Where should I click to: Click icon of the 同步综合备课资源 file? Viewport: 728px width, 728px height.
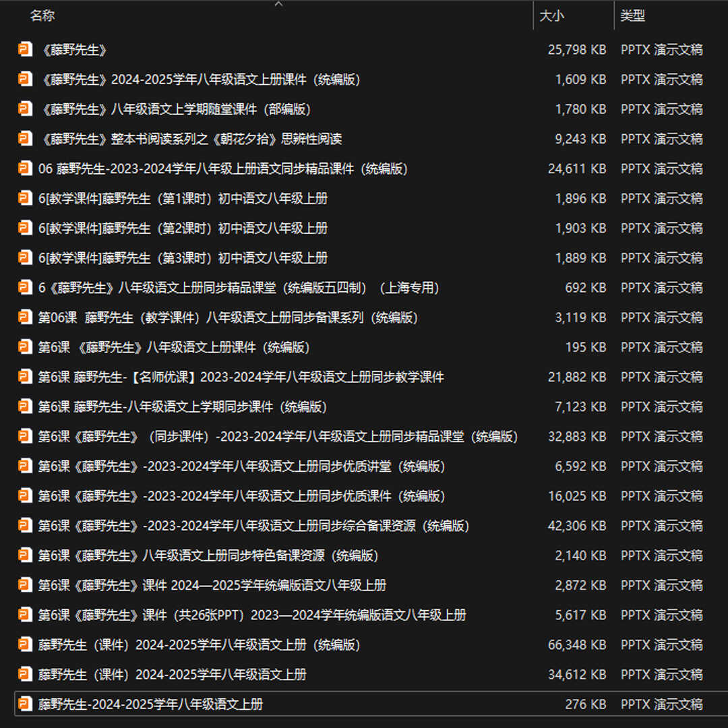click(x=25, y=524)
